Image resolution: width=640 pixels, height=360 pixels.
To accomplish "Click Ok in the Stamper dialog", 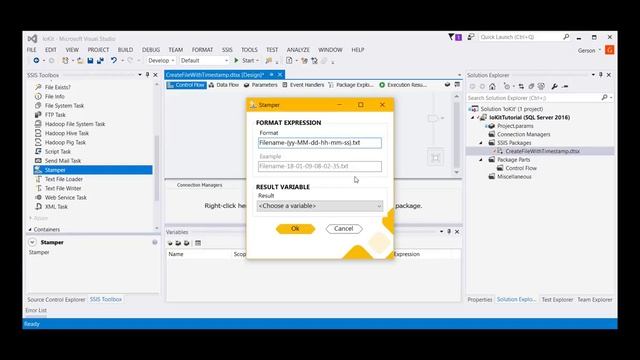I will (x=296, y=229).
